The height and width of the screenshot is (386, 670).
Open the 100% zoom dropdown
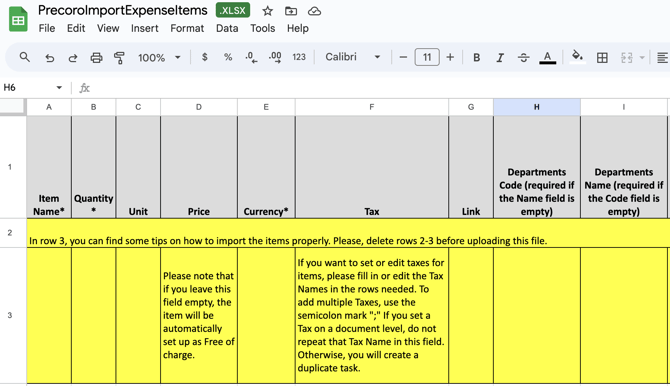[159, 57]
